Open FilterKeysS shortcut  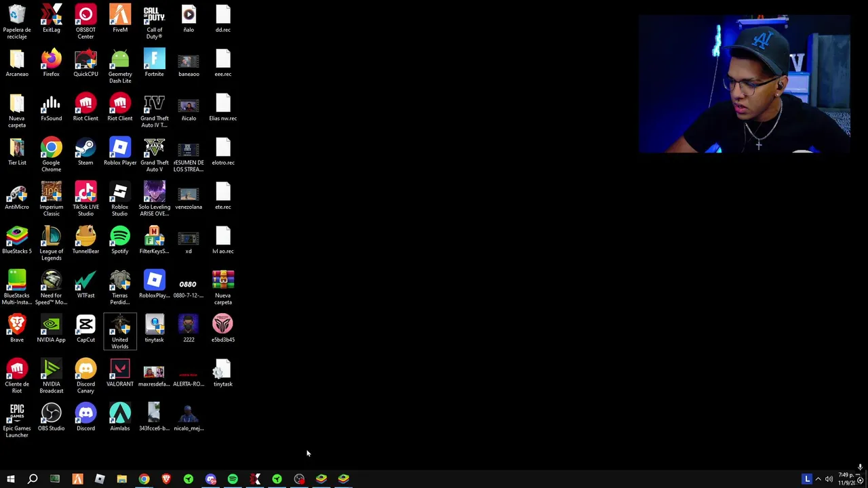pyautogui.click(x=155, y=239)
